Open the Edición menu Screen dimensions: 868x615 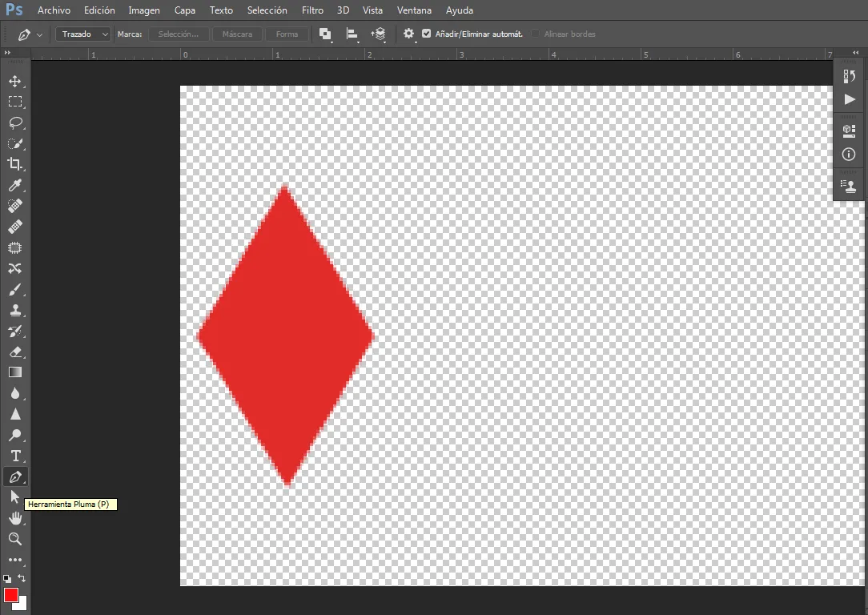pyautogui.click(x=99, y=10)
